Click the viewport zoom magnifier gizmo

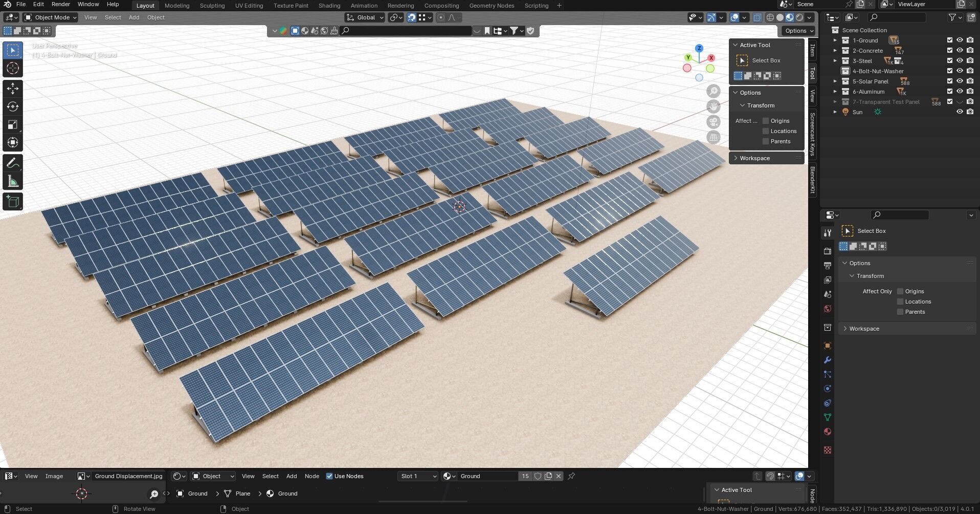(714, 92)
